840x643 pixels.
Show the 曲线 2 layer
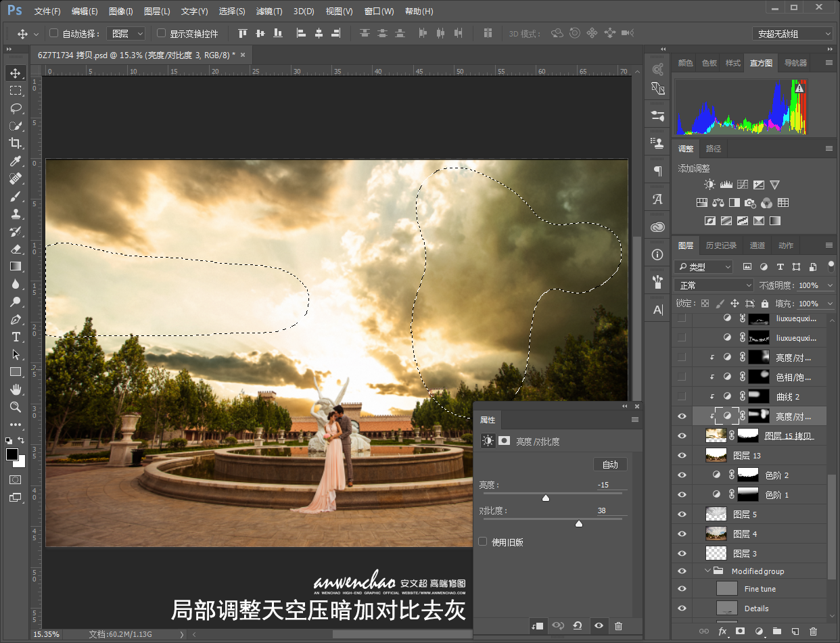coord(682,396)
